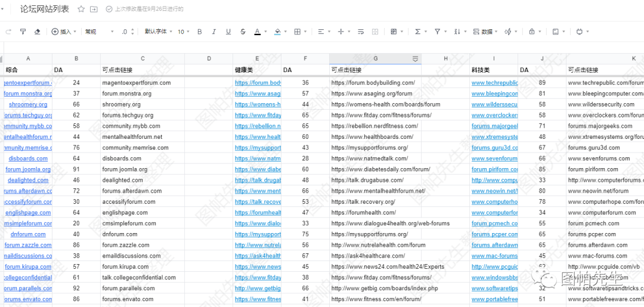Click the sort A-Z icon
This screenshot has width=644, height=307.
457,32
